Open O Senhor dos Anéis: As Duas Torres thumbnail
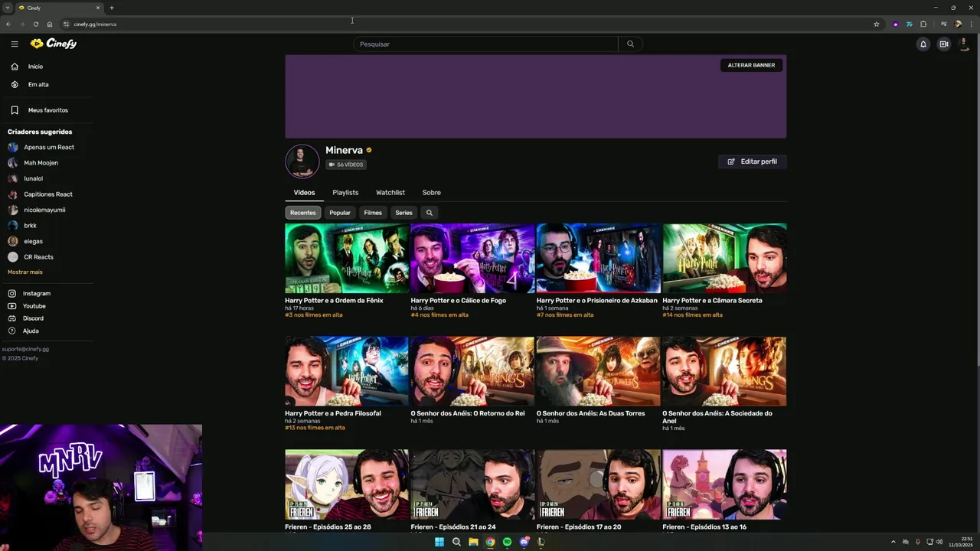The height and width of the screenshot is (551, 980). (x=598, y=371)
